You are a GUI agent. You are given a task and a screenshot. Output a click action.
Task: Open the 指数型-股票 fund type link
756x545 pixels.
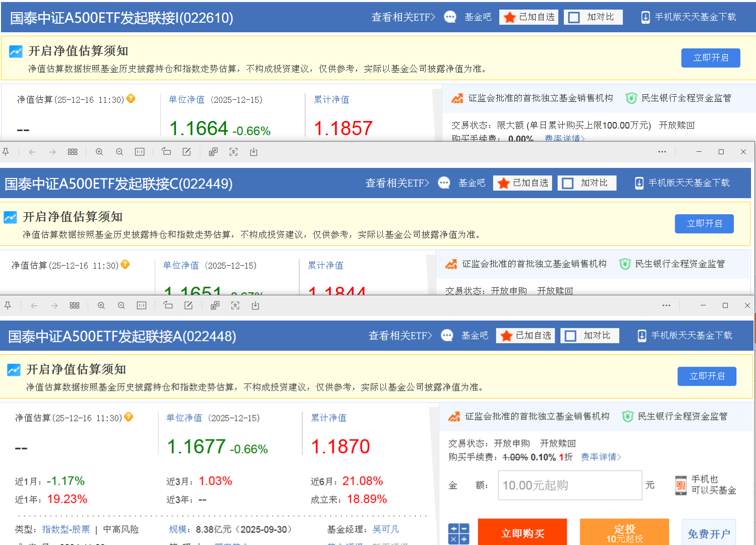tap(66, 529)
